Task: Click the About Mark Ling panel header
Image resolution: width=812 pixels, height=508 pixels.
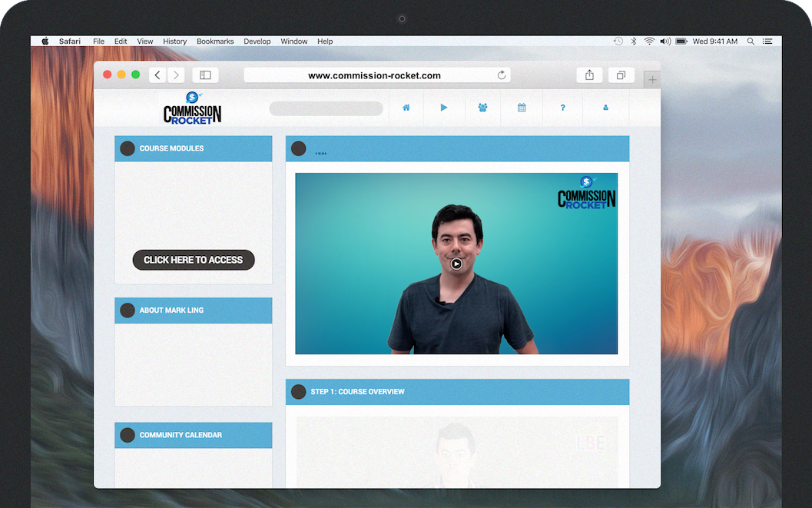Action: [193, 310]
